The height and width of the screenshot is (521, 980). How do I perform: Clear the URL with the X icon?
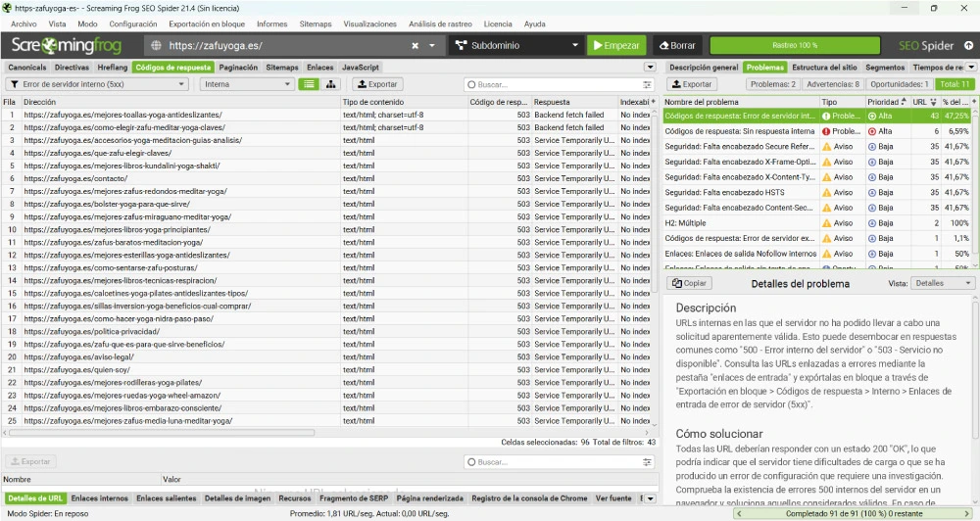pyautogui.click(x=415, y=46)
